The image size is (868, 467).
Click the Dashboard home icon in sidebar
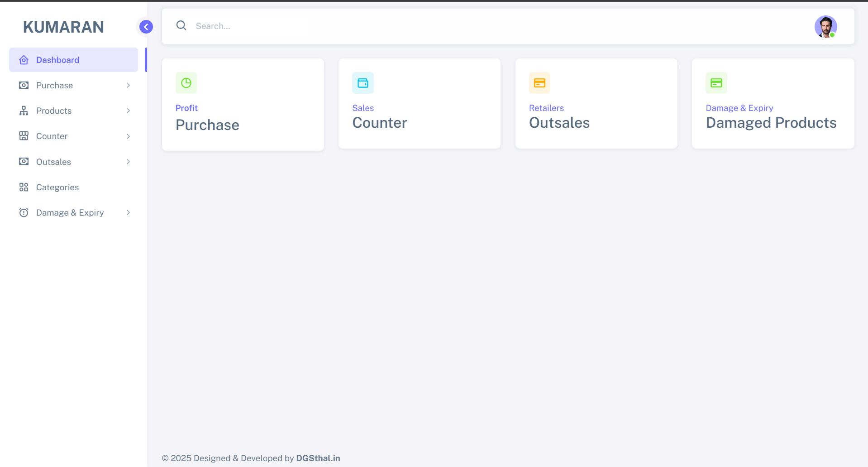pos(24,60)
